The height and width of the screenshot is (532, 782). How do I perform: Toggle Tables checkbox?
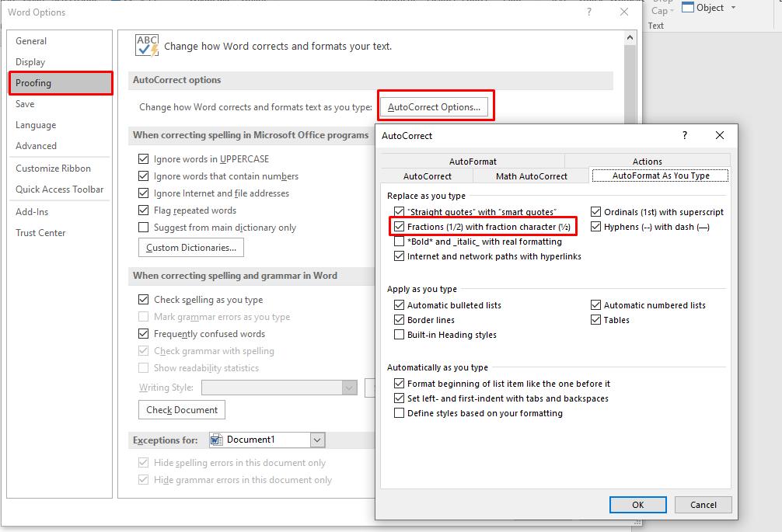point(595,320)
